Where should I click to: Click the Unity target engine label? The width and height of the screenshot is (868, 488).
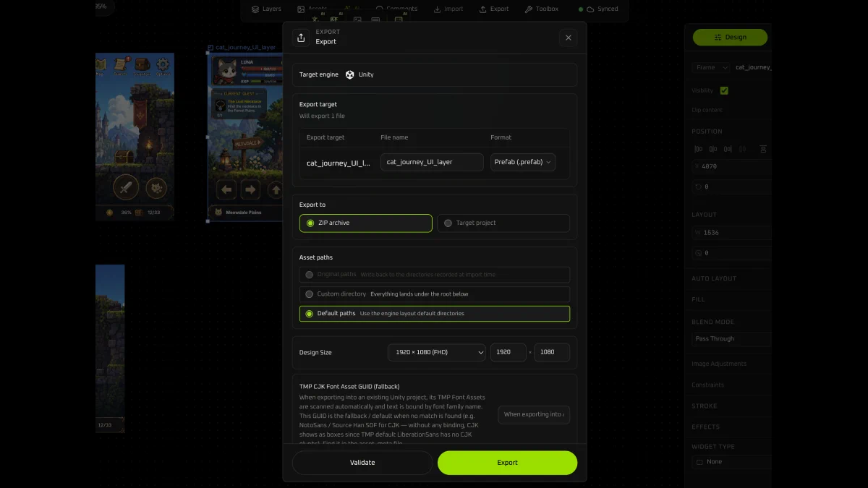366,74
